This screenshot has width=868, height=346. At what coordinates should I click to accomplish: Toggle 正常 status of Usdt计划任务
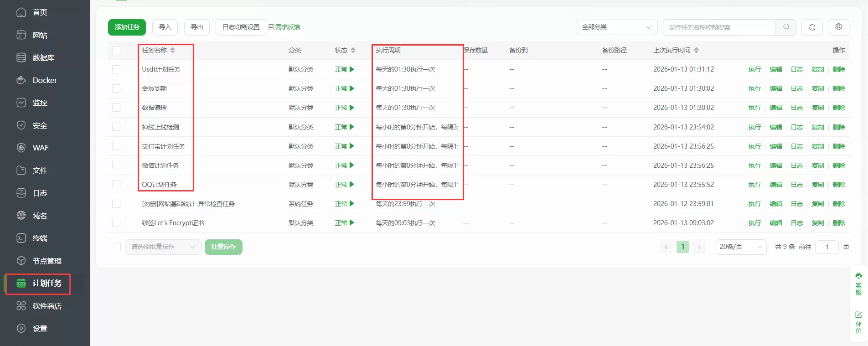(344, 69)
